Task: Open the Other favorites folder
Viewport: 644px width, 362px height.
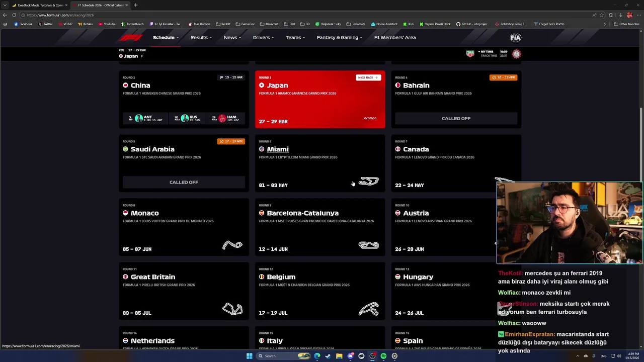Action: 626,24
